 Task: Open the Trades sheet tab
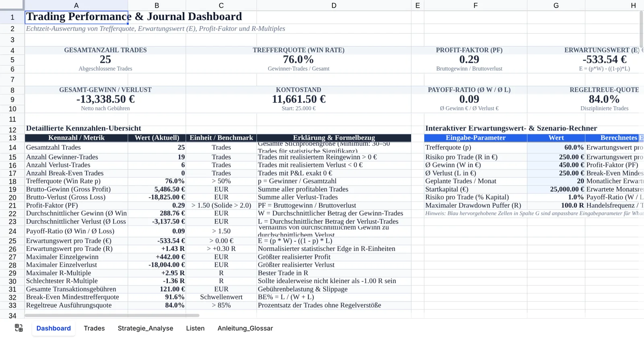click(x=94, y=328)
